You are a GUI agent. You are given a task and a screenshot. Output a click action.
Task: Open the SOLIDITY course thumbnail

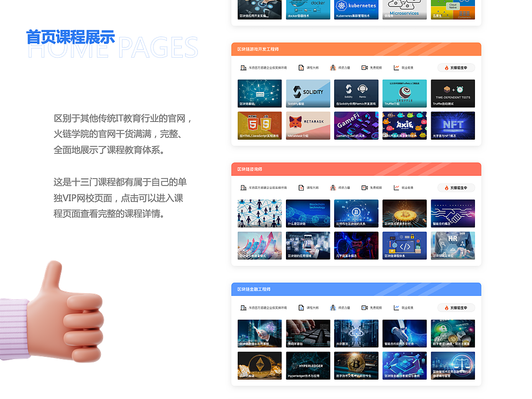pos(308,93)
